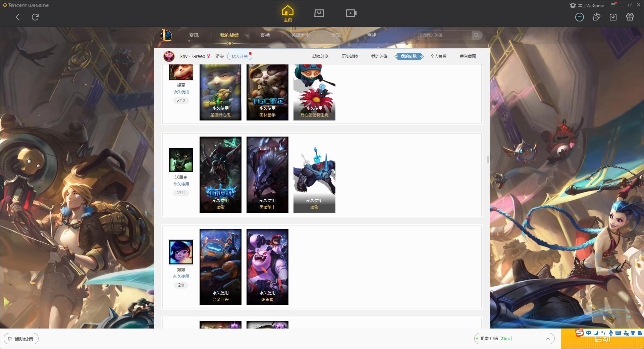
Task: Open the user avatar circle in top bar
Action: 580,17
